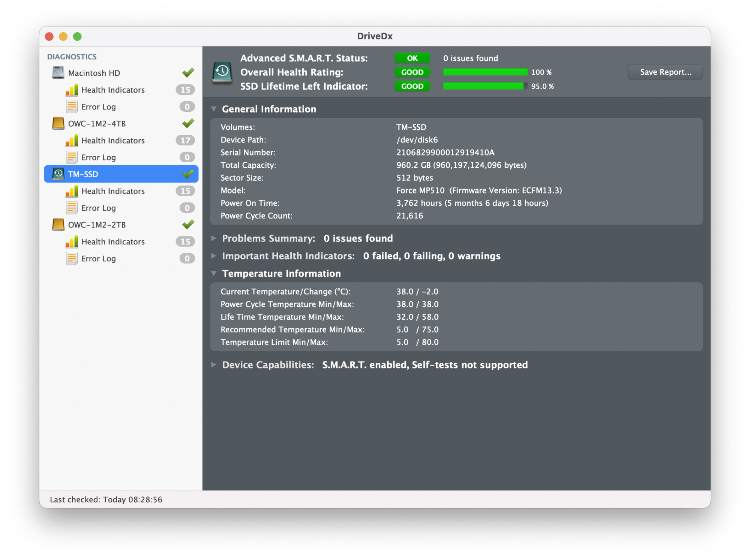750x560 pixels.
Task: Click the green OK S.M.A.R.T. status badge
Action: [412, 58]
